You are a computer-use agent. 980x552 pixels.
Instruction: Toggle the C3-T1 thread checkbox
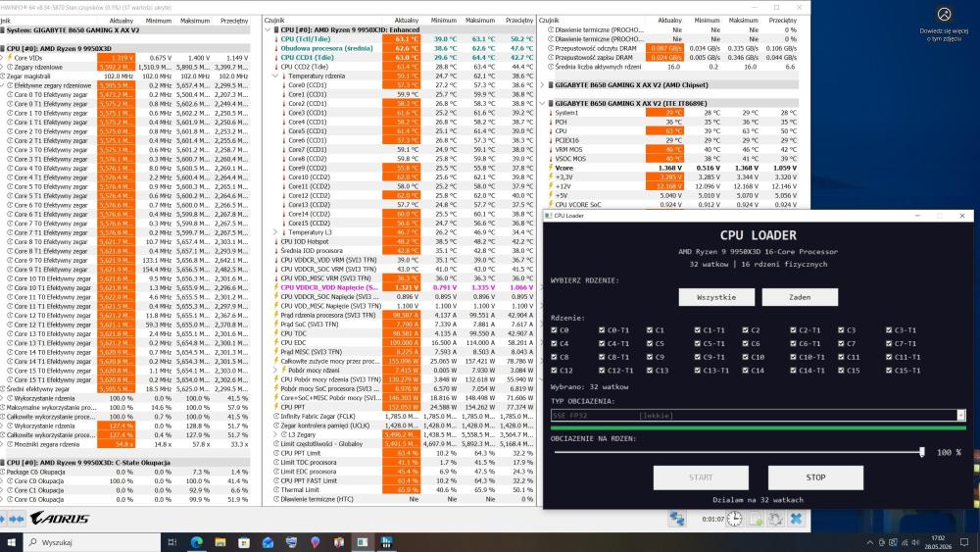click(889, 330)
